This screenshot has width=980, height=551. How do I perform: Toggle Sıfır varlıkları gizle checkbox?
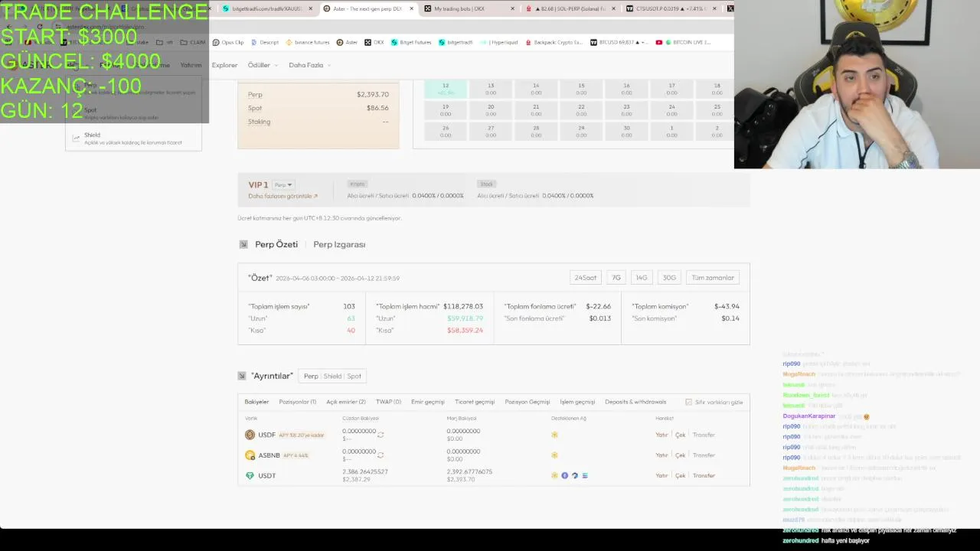click(688, 402)
